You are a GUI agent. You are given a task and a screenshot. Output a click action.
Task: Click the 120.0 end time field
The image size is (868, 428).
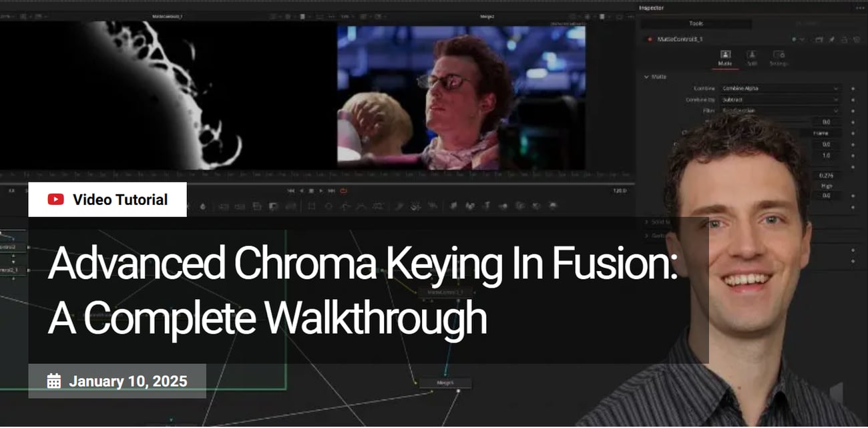[x=620, y=191]
